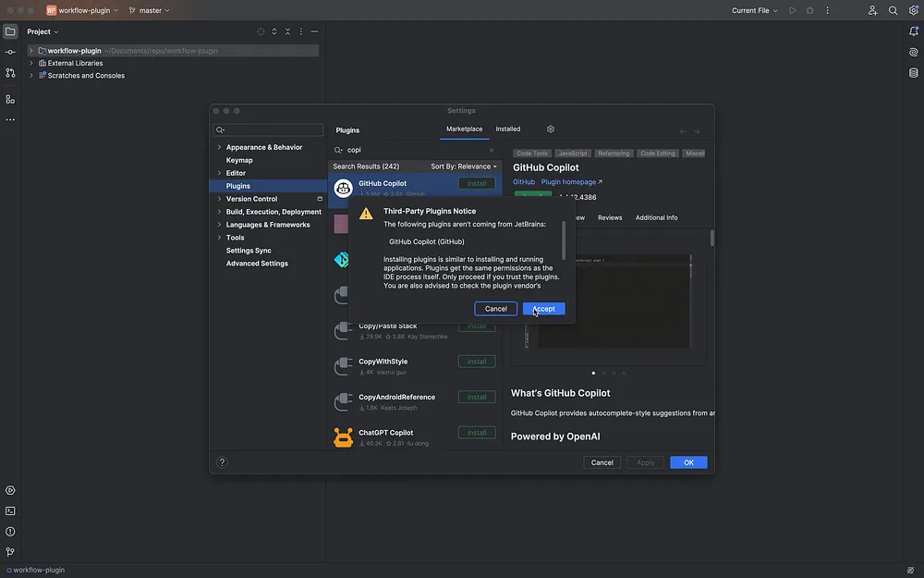This screenshot has height=578, width=924.
Task: Open the Project view dropdown
Action: point(43,31)
